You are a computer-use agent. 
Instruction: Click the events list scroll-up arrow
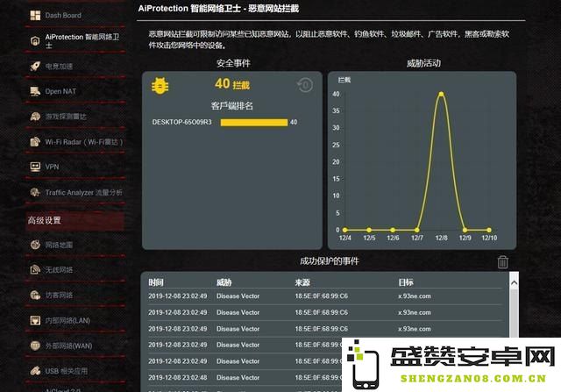coord(515,282)
